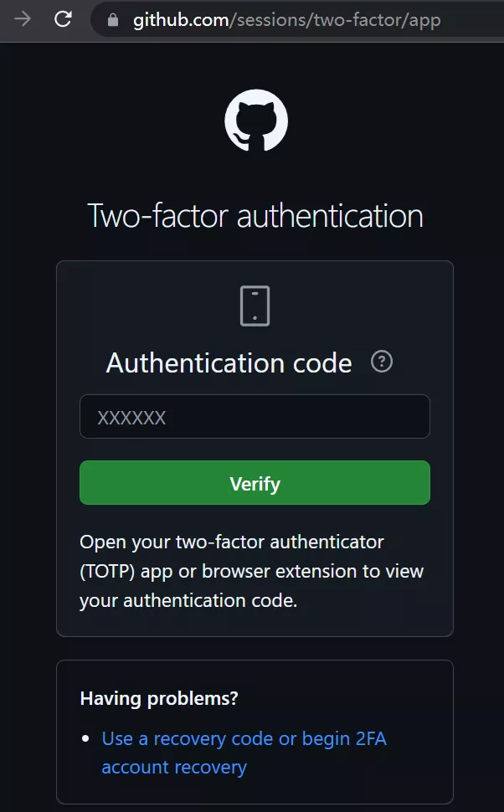Click the Authentication code label
Image resolution: width=504 pixels, height=812 pixels.
(229, 363)
